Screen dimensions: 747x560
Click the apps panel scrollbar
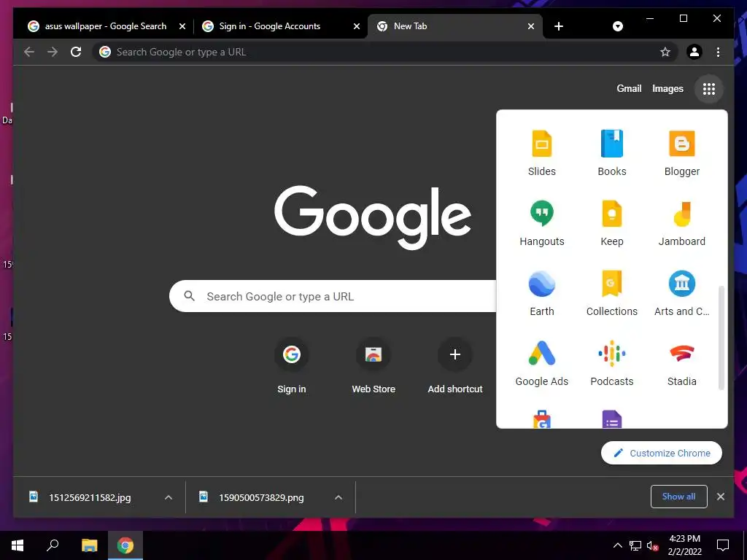click(x=721, y=338)
